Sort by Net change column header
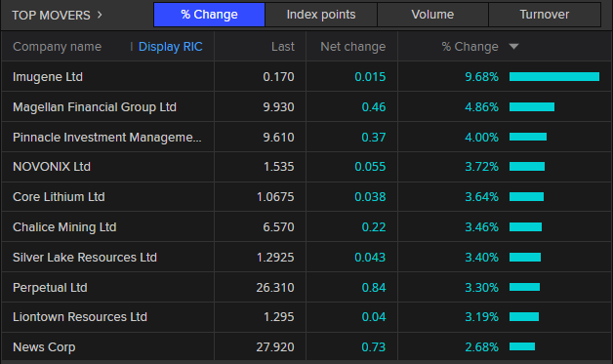This screenshot has width=613, height=364. pyautogui.click(x=353, y=47)
